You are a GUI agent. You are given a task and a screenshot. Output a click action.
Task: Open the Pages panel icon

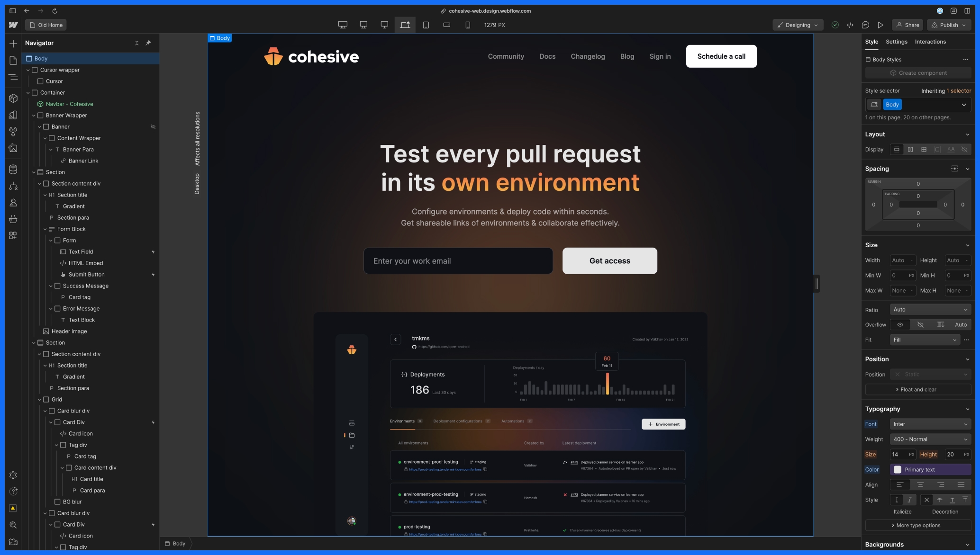coord(13,60)
